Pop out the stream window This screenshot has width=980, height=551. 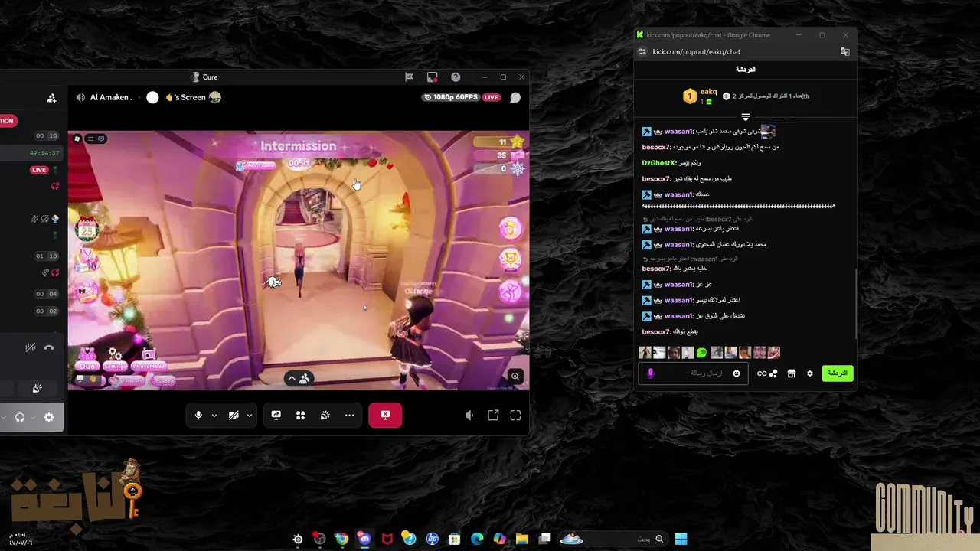point(493,415)
